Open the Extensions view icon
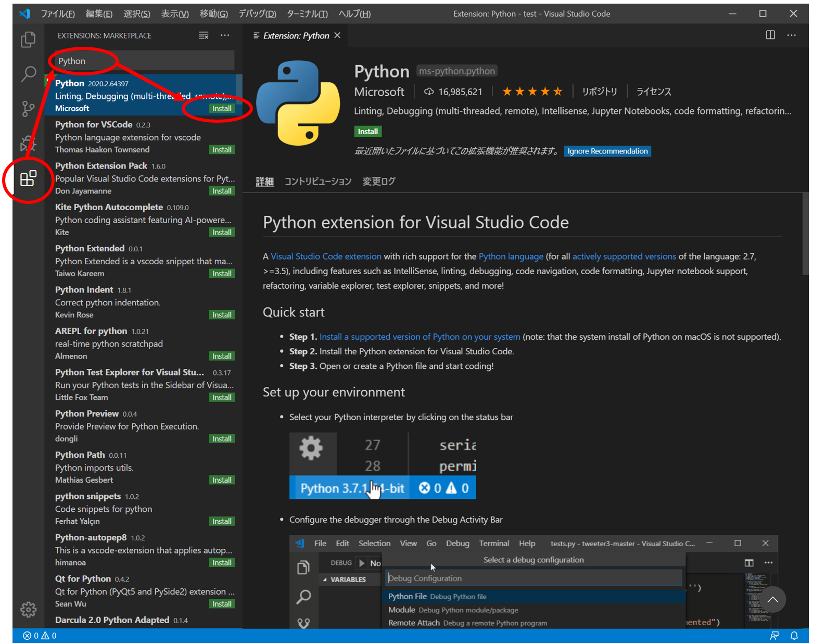The height and width of the screenshot is (644, 813). [x=28, y=178]
